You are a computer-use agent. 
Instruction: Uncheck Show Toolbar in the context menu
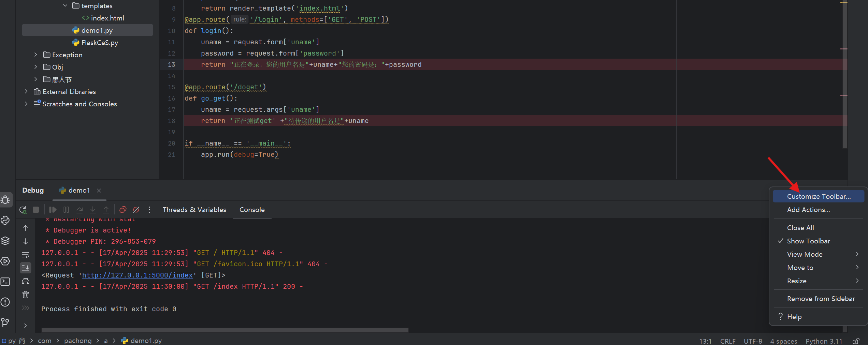pos(808,241)
